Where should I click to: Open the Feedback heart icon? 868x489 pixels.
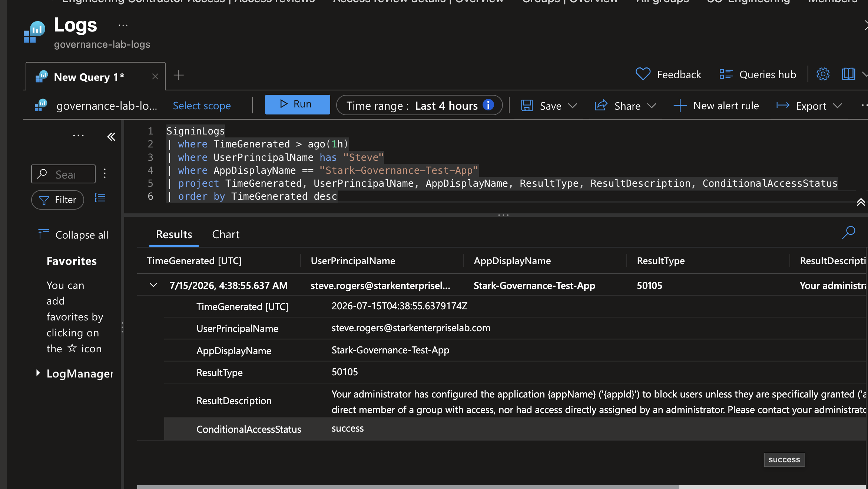pyautogui.click(x=643, y=74)
